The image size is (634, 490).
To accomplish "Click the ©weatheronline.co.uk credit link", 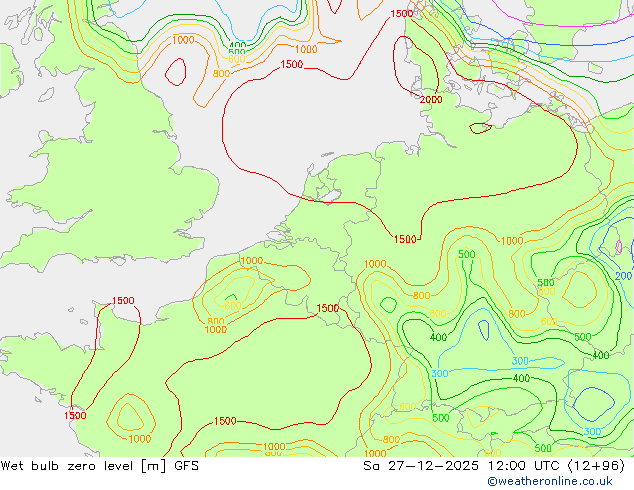I will point(549,481).
